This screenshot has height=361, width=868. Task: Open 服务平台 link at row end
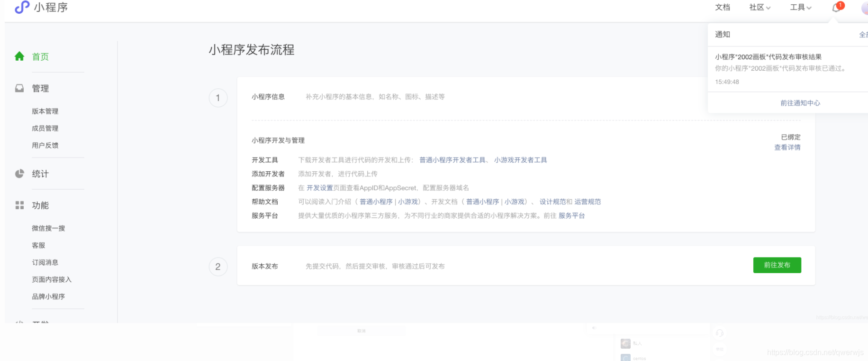point(572,215)
